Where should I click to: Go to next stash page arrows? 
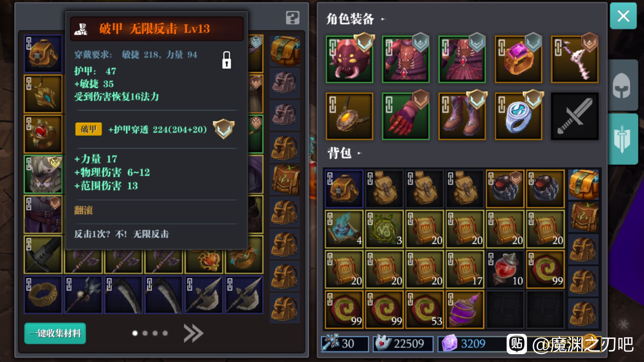pyautogui.click(x=194, y=333)
